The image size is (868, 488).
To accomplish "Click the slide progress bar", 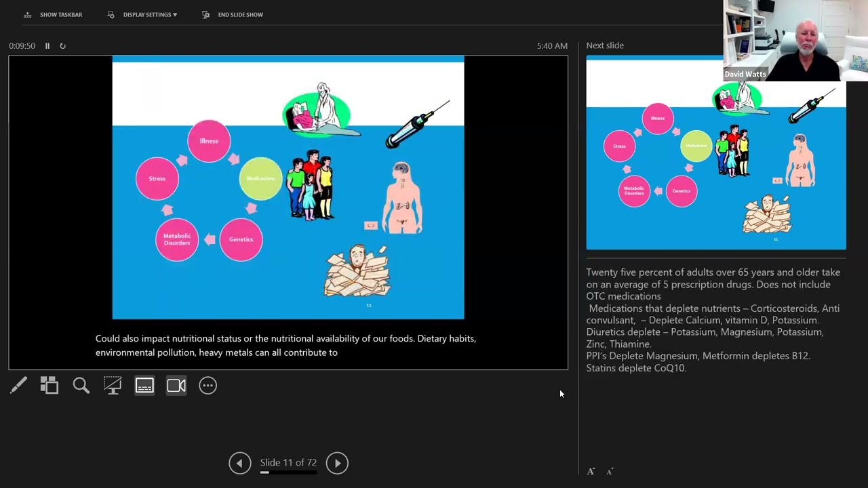I will click(288, 473).
